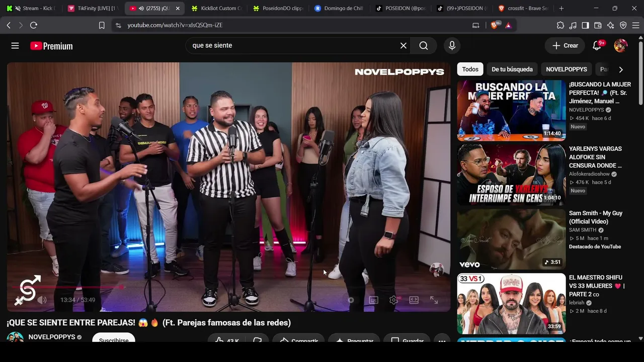This screenshot has width=644, height=362.
Task: Open the YARLENYS VARGAS ALOFOKE SIN CENSURA title
Action: pyautogui.click(x=596, y=157)
